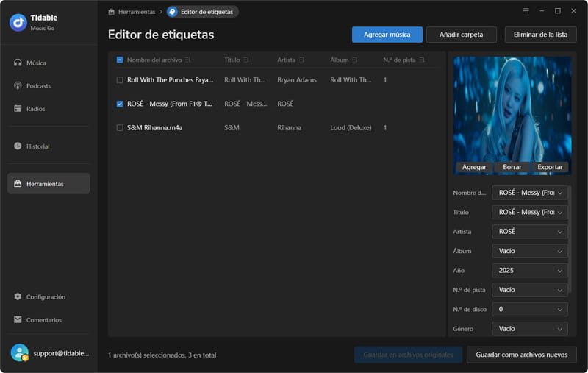
Task: Click Agregar under the cover art
Action: [x=474, y=167]
